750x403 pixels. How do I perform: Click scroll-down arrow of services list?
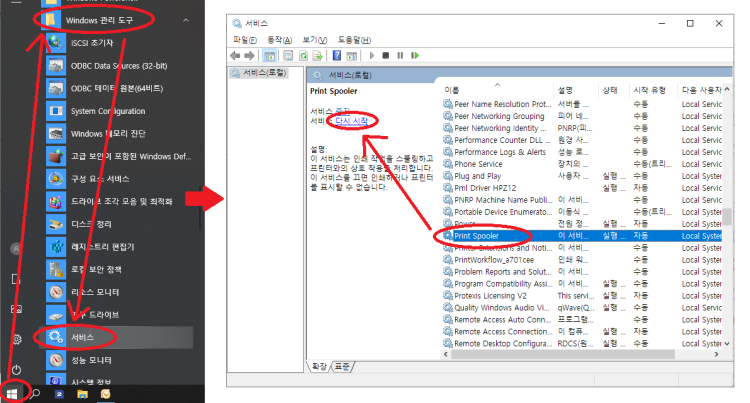[727, 343]
